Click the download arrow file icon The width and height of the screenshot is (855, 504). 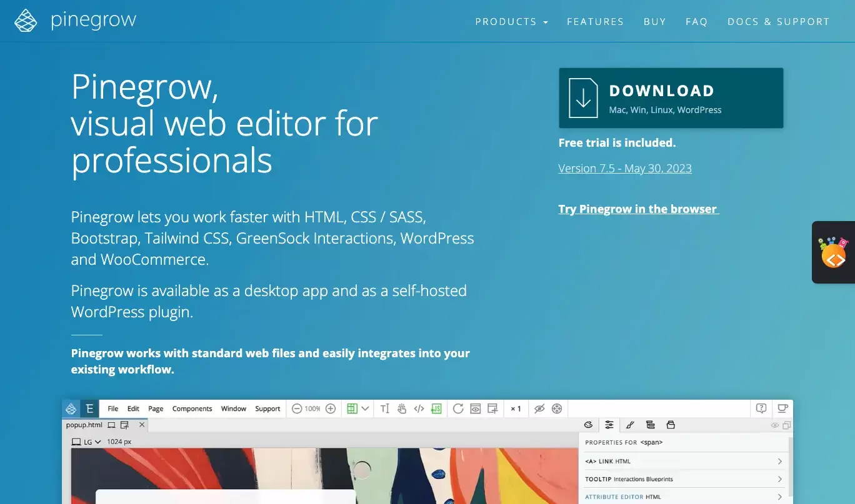click(583, 98)
